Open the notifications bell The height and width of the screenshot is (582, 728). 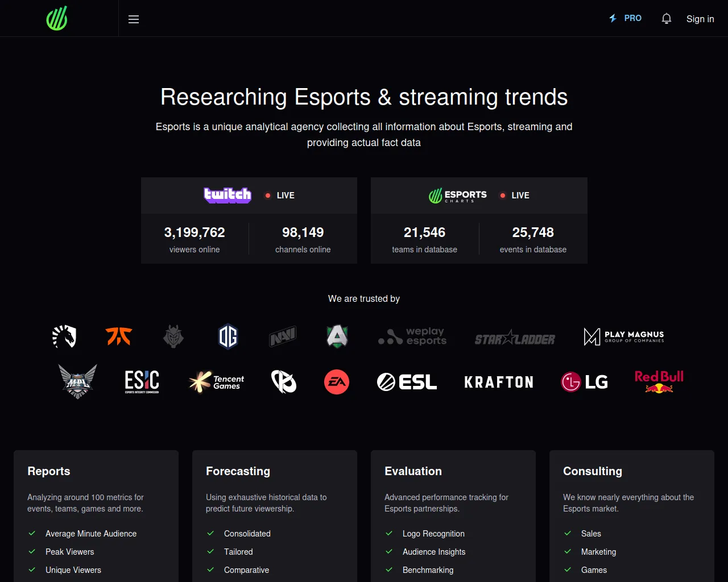pos(667,19)
